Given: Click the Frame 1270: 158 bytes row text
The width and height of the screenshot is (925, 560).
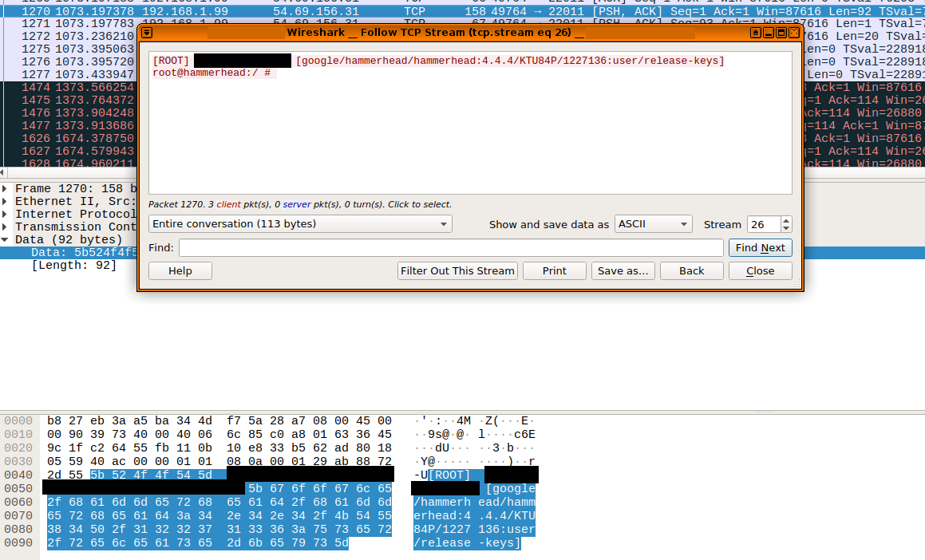Looking at the screenshot, I should [76, 188].
